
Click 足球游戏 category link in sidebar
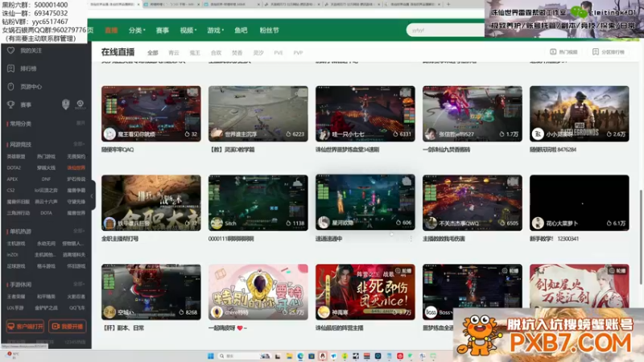[x=16, y=266]
